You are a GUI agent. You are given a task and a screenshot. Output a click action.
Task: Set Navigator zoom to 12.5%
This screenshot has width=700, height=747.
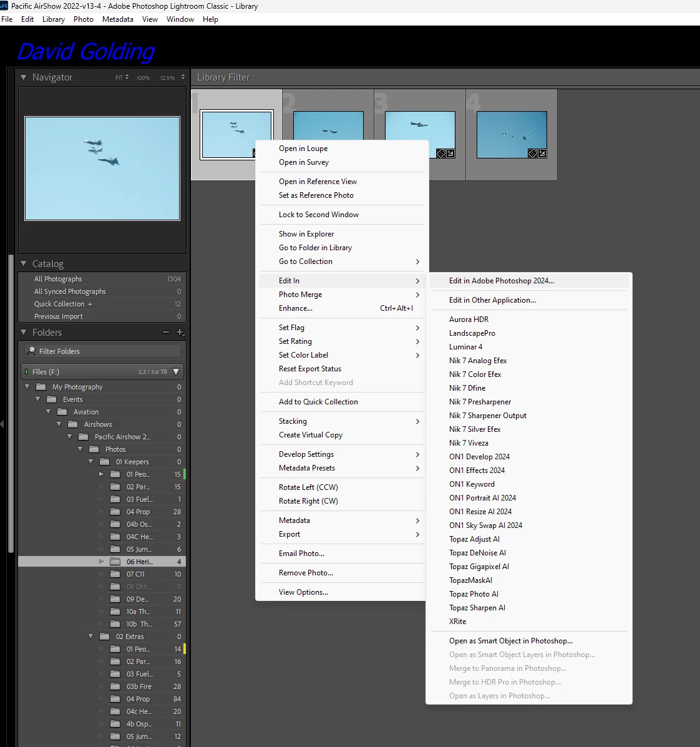pos(167,77)
